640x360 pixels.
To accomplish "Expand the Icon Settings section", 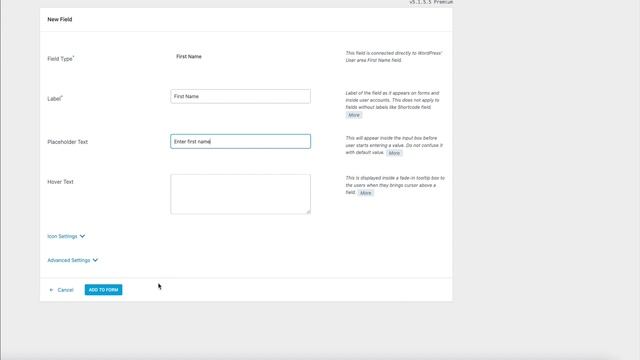I will pos(66,236).
